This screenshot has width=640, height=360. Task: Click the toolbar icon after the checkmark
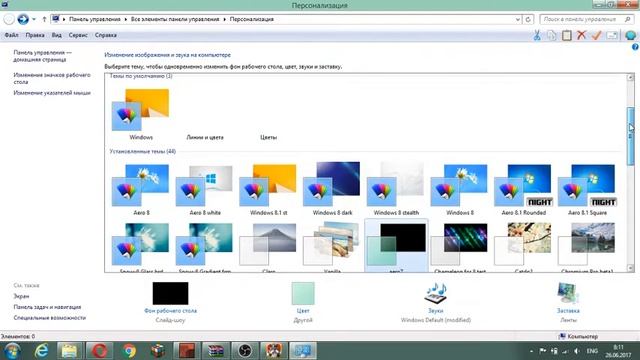(x=611, y=36)
